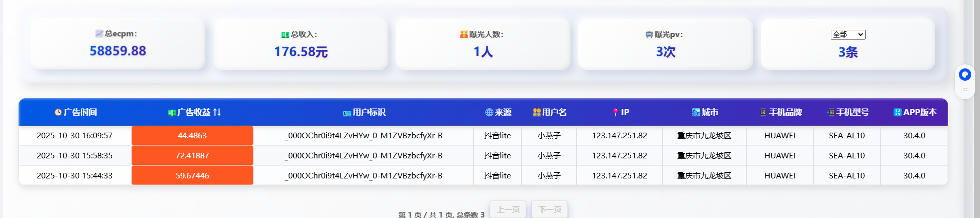Click the 总收入 176.58元 summary card
Screen dimensions: 980x218
(300, 44)
